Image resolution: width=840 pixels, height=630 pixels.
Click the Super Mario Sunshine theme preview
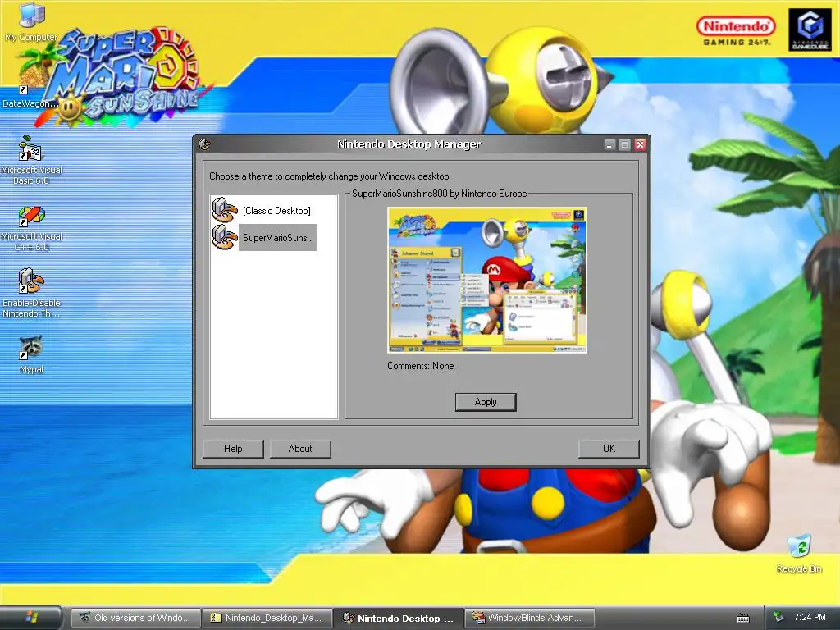click(487, 280)
